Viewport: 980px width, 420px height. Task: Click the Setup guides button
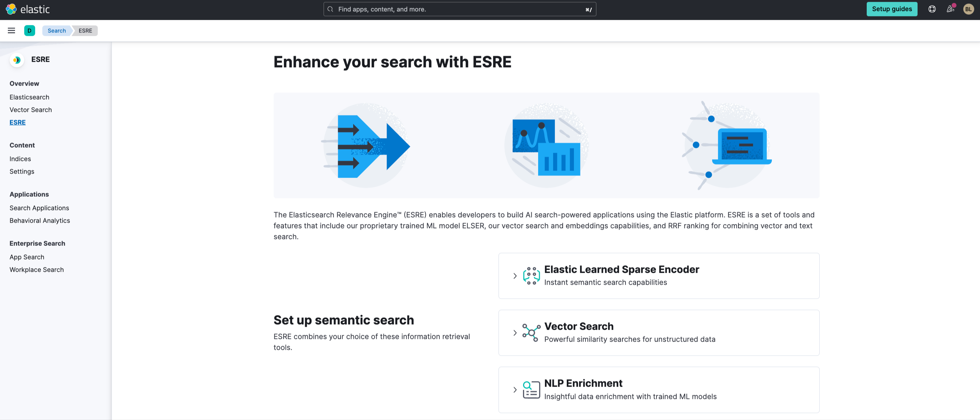pyautogui.click(x=891, y=9)
